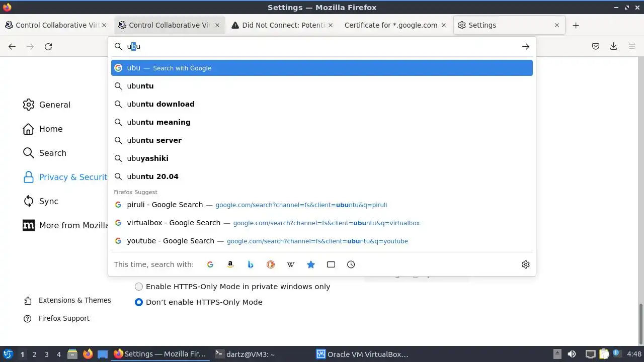
Task: Switch to workspace 2 in taskbar
Action: [x=34, y=354]
